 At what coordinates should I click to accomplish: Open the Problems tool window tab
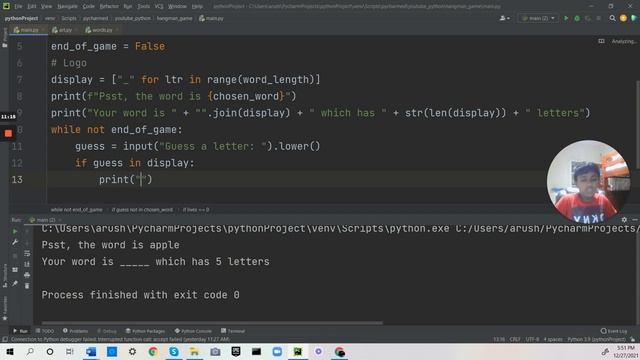[76, 331]
